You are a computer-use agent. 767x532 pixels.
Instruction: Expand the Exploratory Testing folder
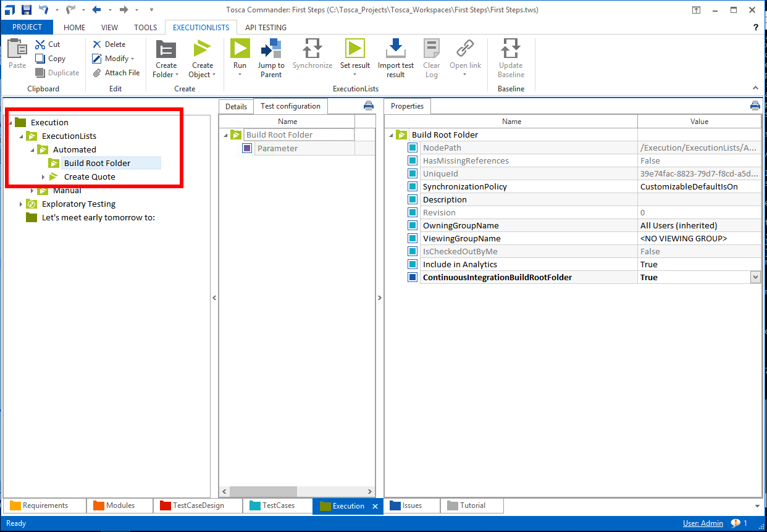click(21, 204)
